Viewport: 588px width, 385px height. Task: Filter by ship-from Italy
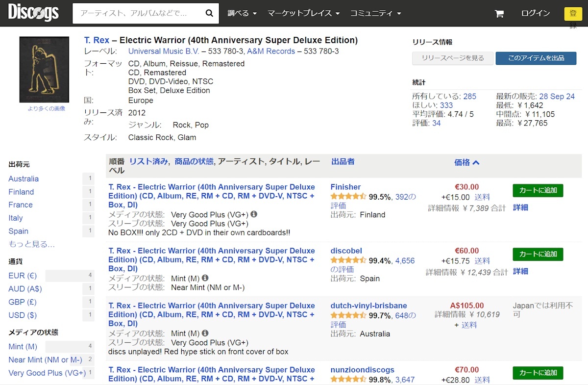click(16, 218)
